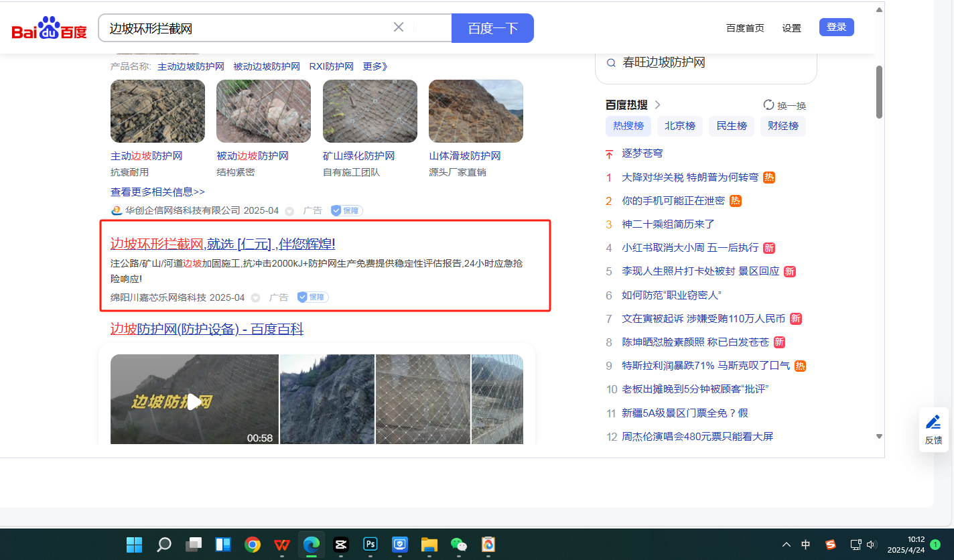Open hot search 小红书取消大小周 五一后执行

tap(690, 248)
